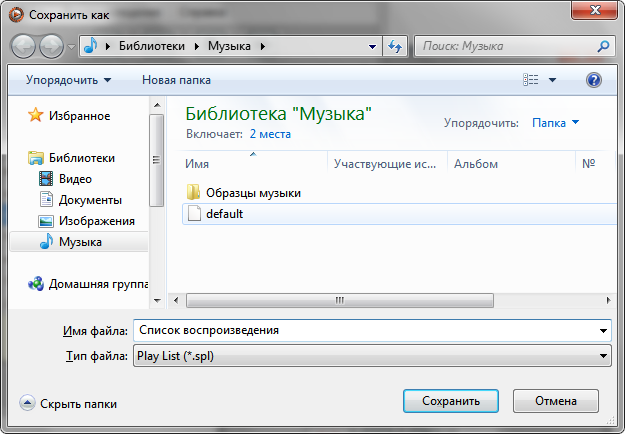Screen dimensions: 625x434
Task: Click the Новая папка button
Action: click(176, 80)
